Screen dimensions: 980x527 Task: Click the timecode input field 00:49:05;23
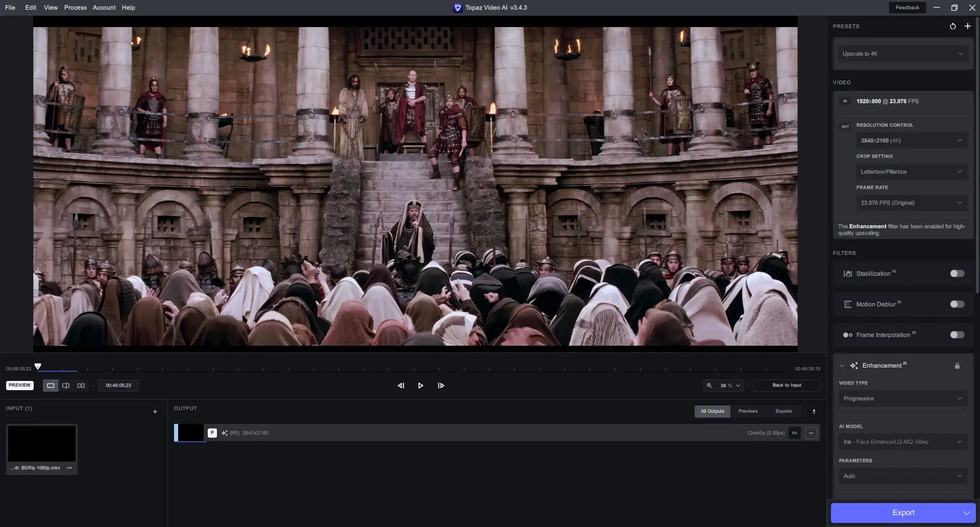pos(118,386)
